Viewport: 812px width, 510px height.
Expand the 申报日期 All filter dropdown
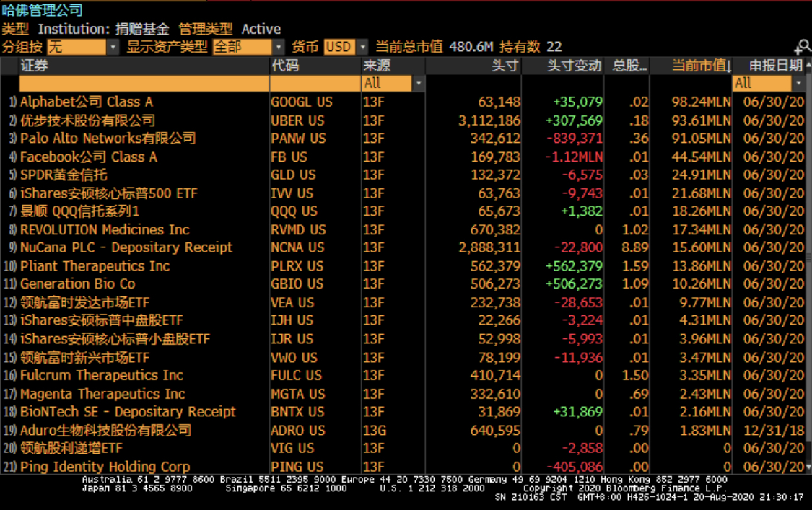point(769,83)
